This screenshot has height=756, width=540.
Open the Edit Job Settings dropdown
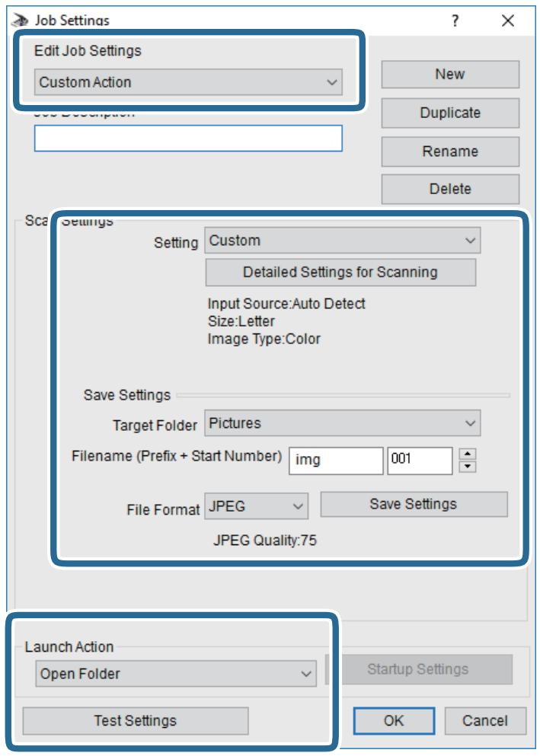(188, 82)
